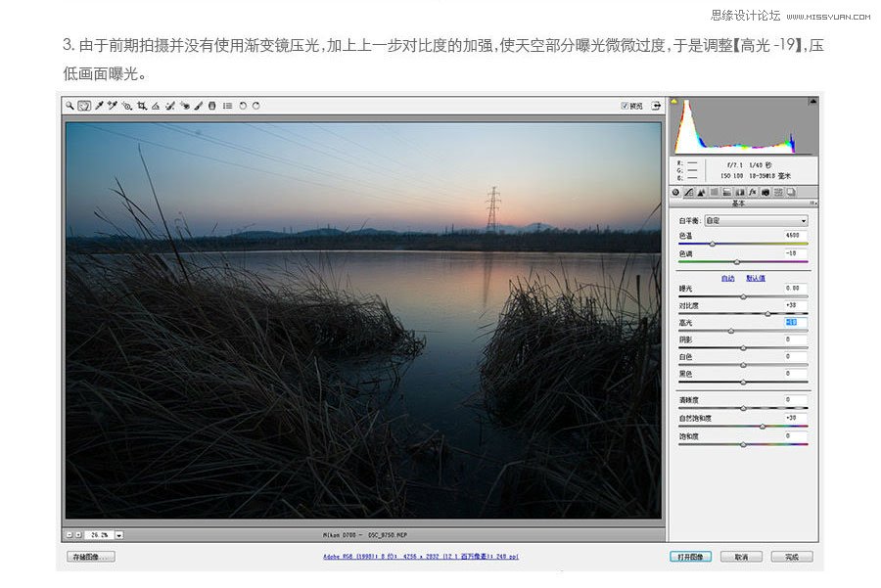This screenshot has width=881, height=588.
Task: Select the Hand tool
Action: tap(84, 106)
